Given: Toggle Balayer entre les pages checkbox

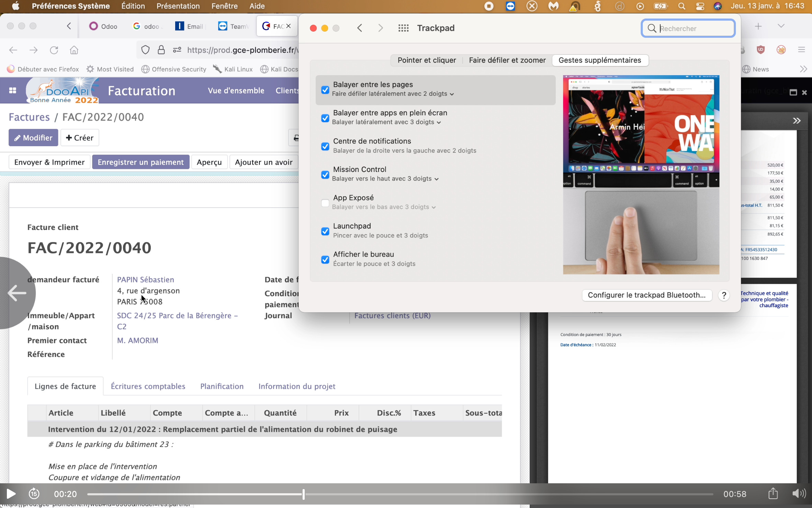Looking at the screenshot, I should (x=325, y=90).
